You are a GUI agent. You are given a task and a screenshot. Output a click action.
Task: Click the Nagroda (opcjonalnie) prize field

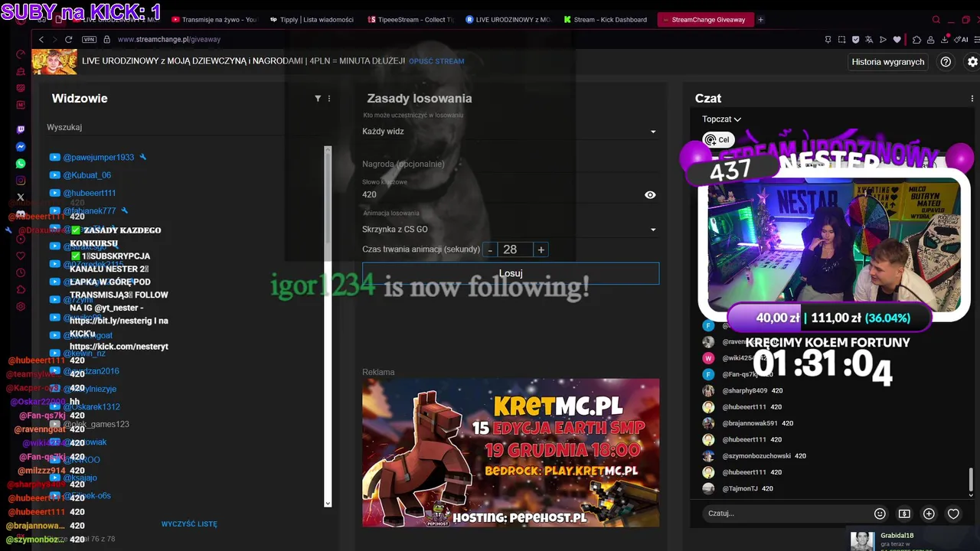pyautogui.click(x=510, y=165)
